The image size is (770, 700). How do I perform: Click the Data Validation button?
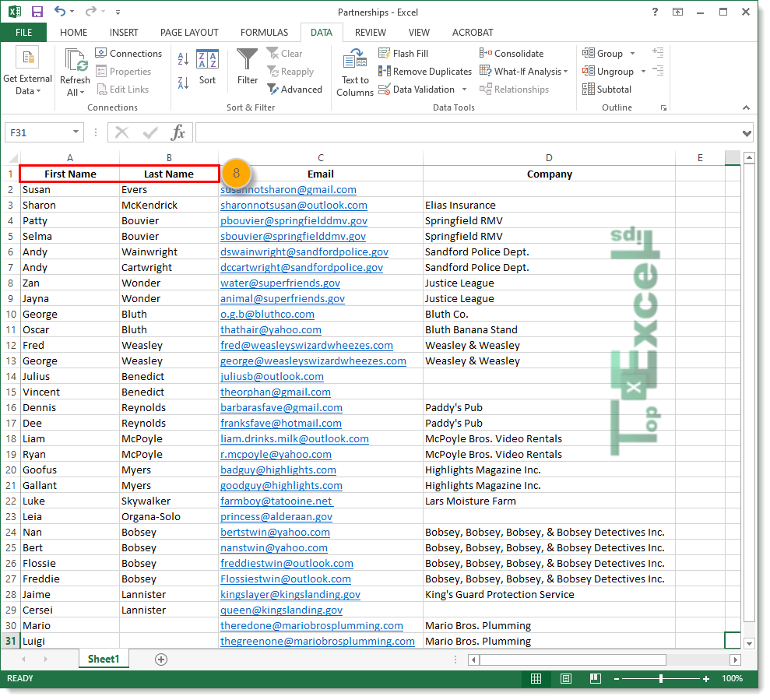(x=417, y=90)
